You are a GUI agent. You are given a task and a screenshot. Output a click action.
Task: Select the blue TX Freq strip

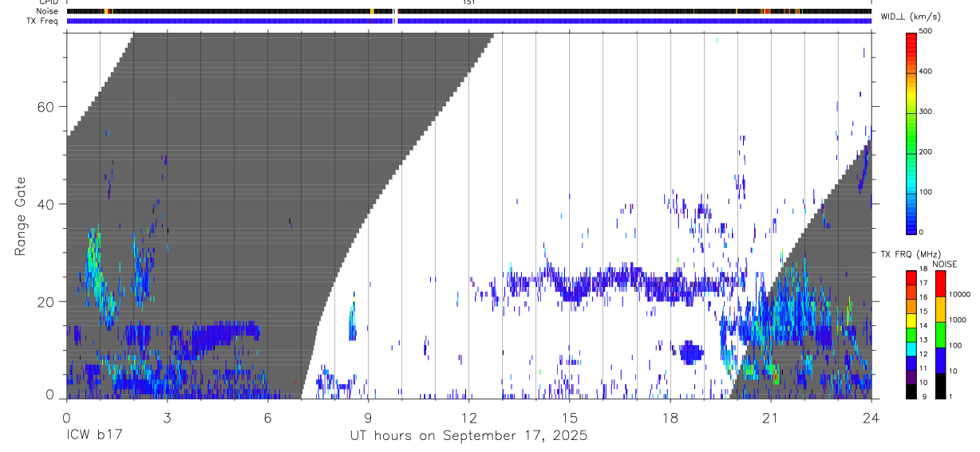point(469,21)
